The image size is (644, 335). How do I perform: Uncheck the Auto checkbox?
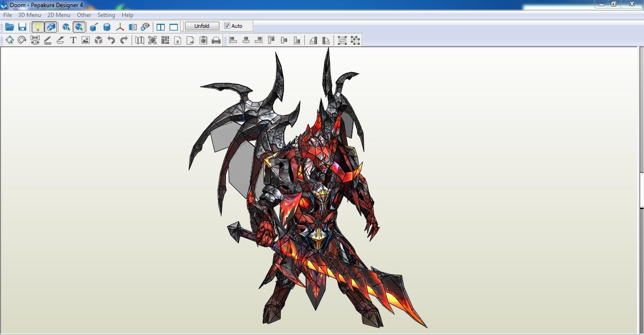(x=227, y=26)
